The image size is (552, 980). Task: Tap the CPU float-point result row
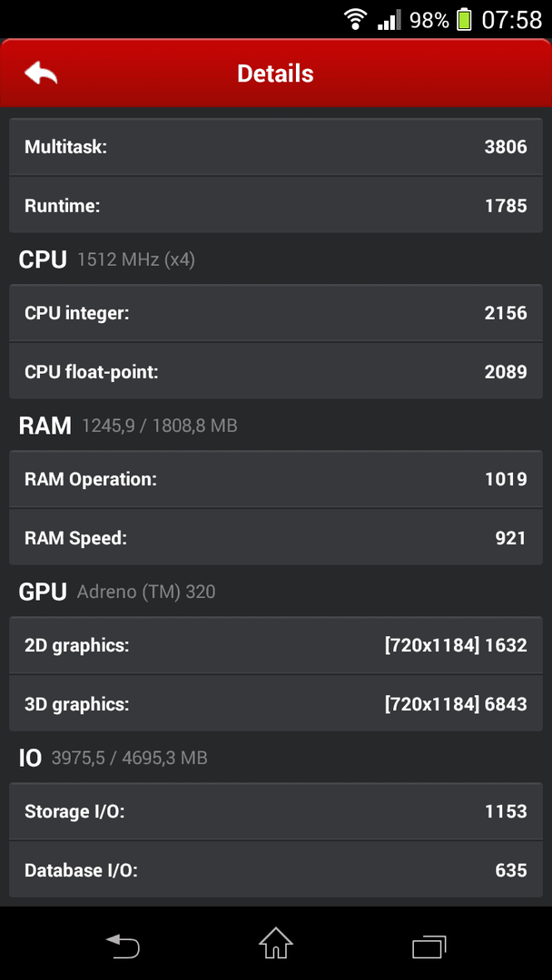tap(276, 371)
